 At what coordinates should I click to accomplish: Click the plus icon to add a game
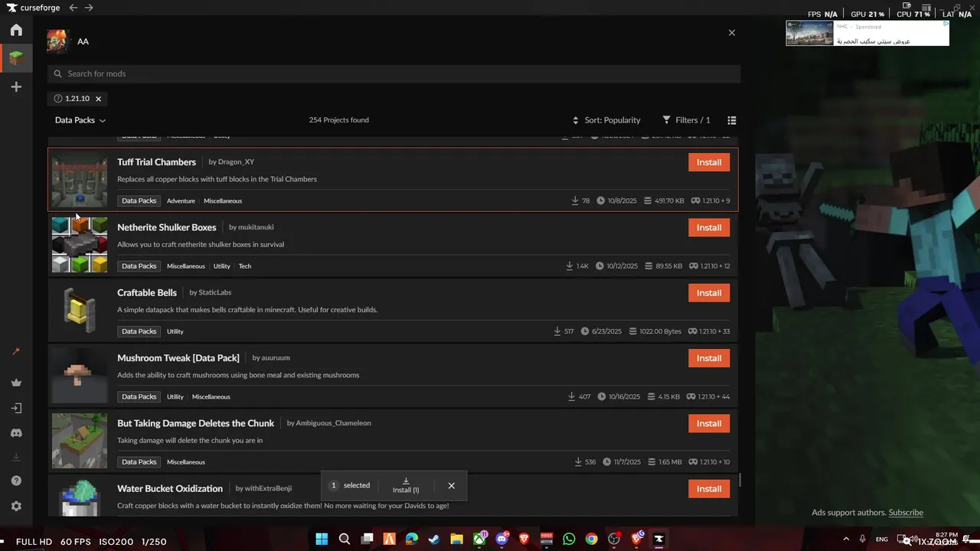(x=16, y=87)
